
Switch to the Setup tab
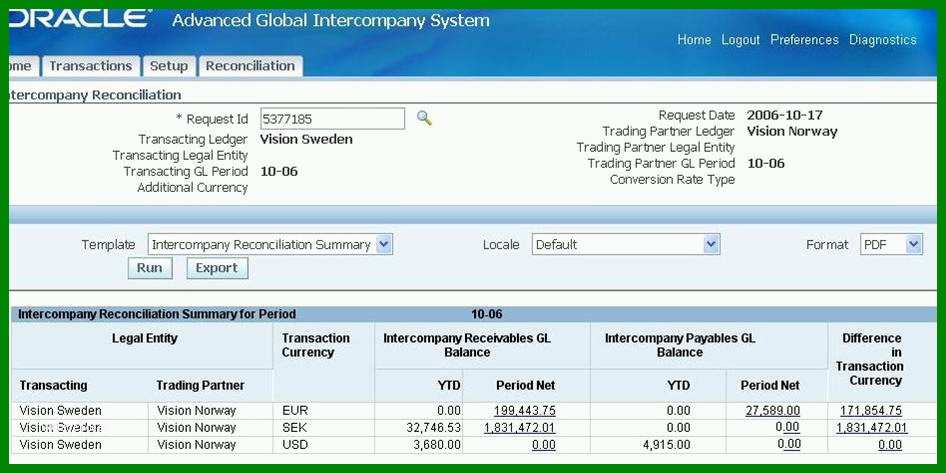pos(169,66)
